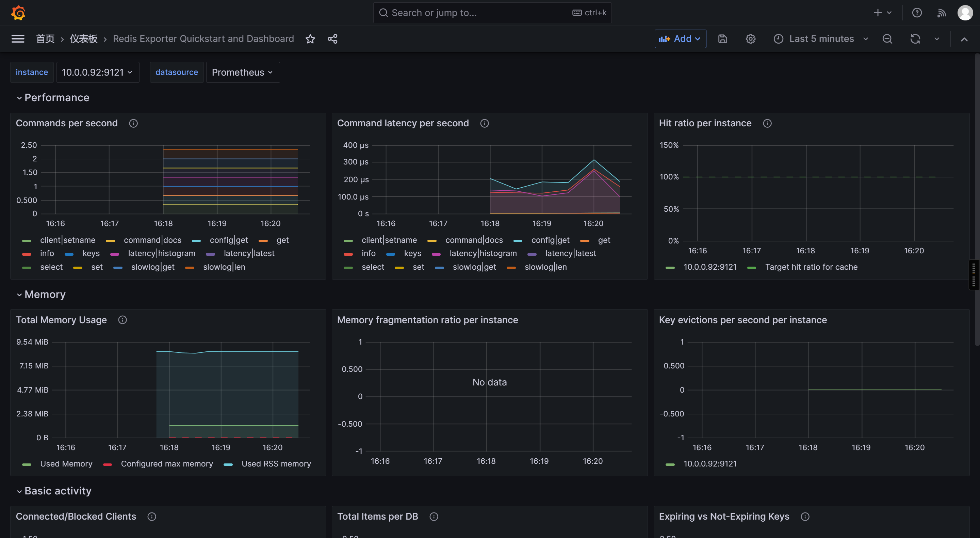The image size is (980, 538).
Task: Open dashboard settings gear
Action: click(750, 39)
